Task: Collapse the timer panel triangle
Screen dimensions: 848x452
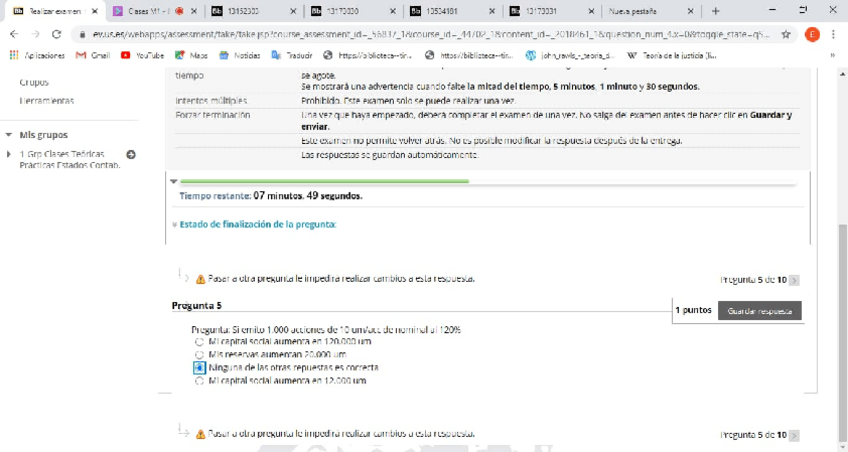Action: tap(174, 182)
